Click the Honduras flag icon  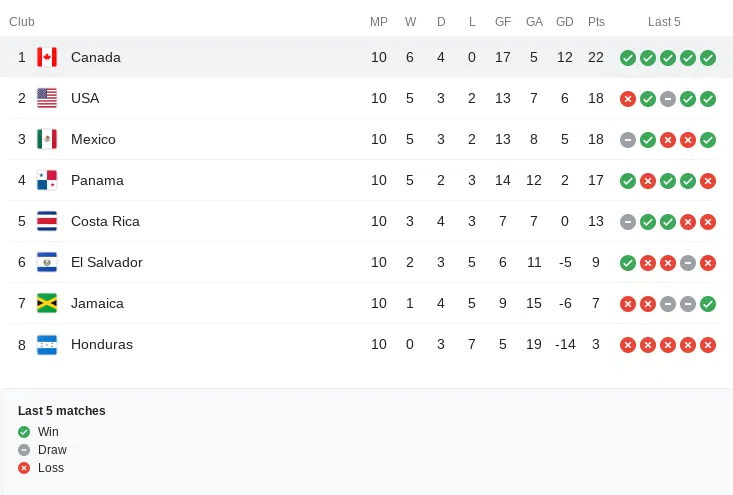click(x=47, y=344)
